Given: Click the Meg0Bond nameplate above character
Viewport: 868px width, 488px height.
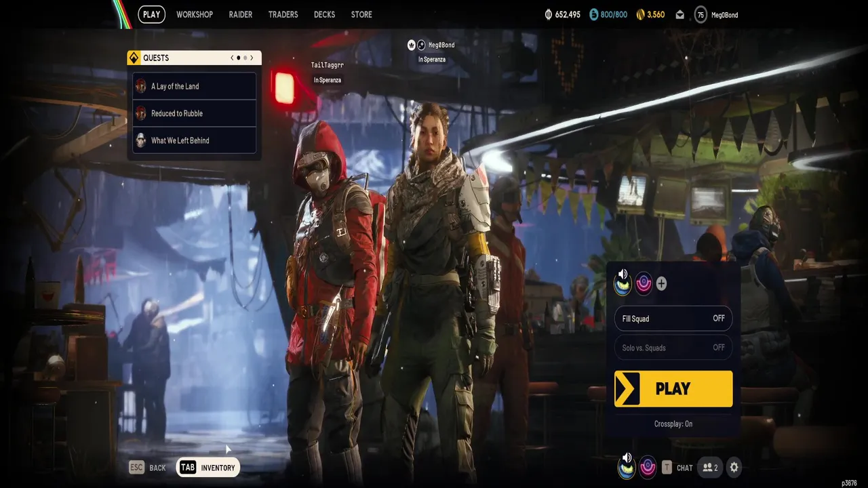Looking at the screenshot, I should tap(441, 45).
